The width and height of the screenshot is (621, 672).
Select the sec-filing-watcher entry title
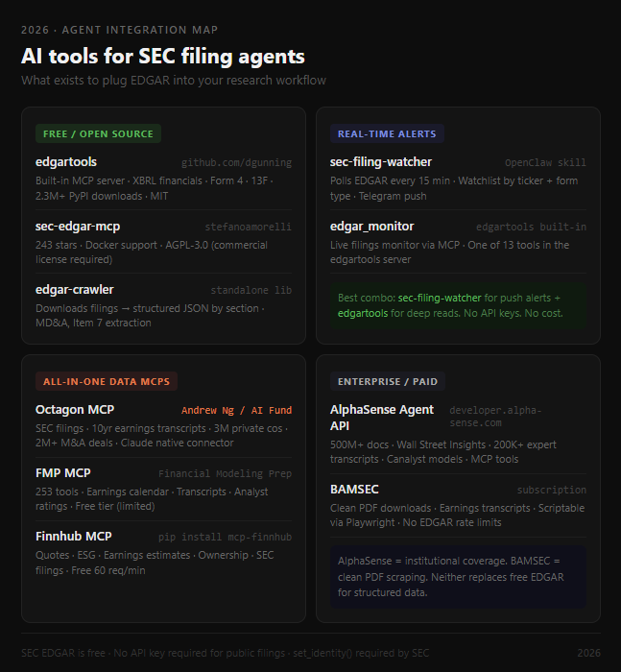coord(381,162)
